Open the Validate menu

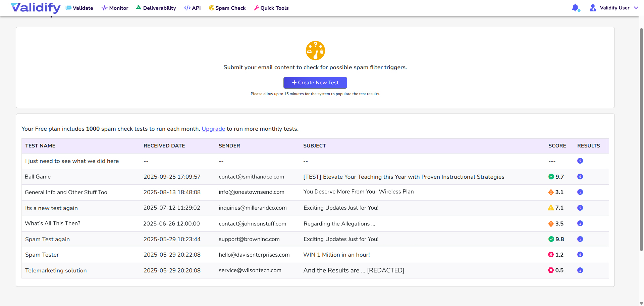point(79,8)
